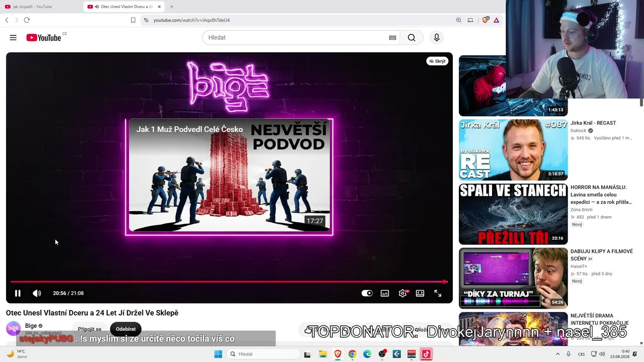Click the Bige neon logo end card
Viewport: 644px width, 362px height.
[x=229, y=85]
